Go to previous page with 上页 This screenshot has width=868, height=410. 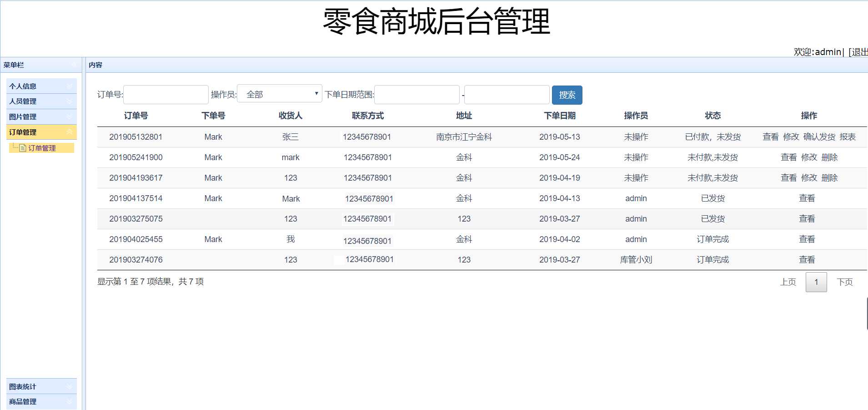click(788, 282)
